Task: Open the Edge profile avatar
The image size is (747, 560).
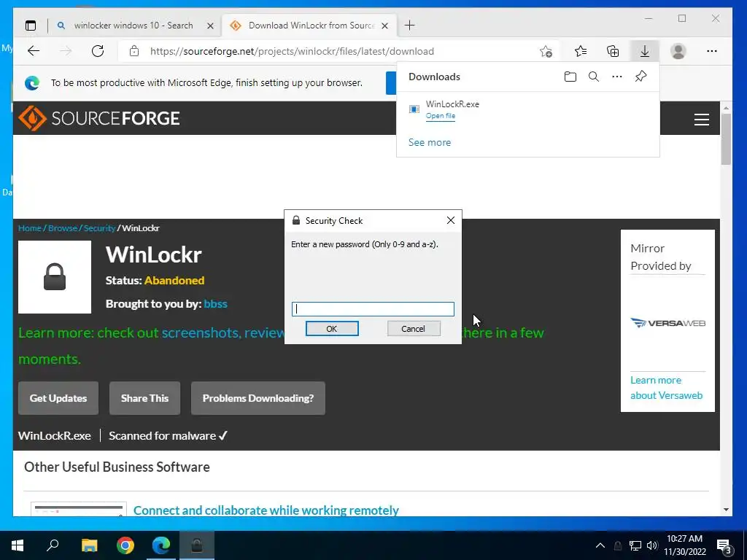Action: click(x=678, y=51)
